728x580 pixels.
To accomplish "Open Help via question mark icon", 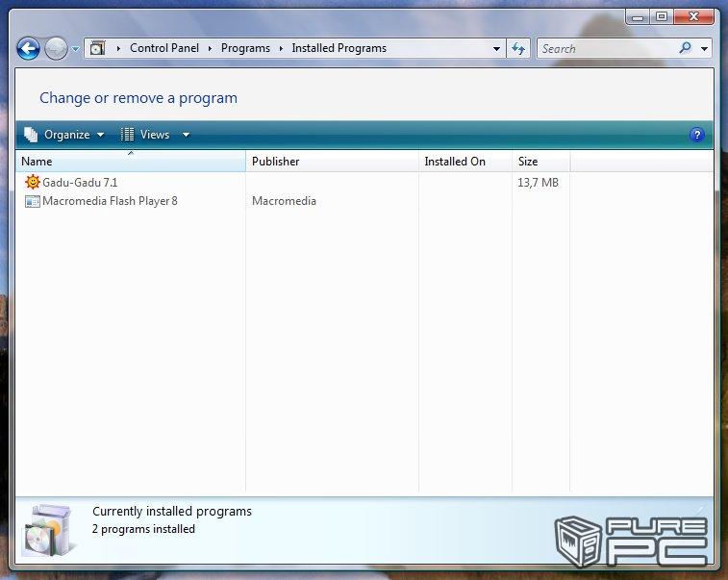I will coord(696,135).
